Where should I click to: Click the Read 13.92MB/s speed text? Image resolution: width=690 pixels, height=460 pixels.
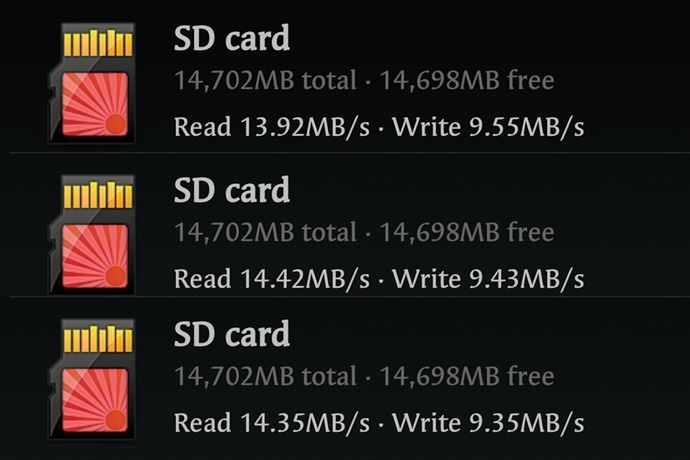(x=272, y=127)
